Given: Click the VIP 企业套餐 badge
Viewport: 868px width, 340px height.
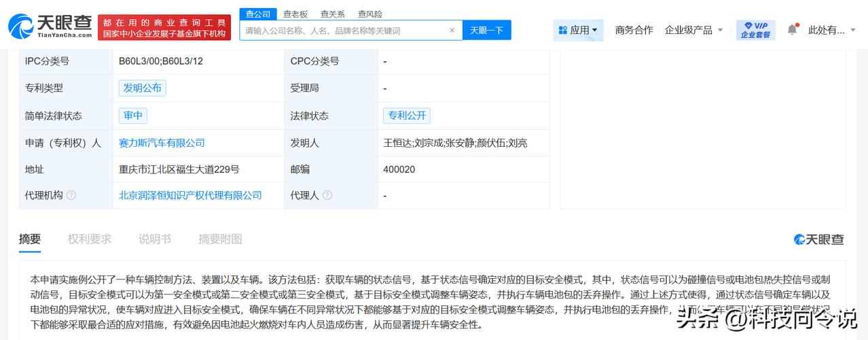Looking at the screenshot, I should click(x=755, y=30).
